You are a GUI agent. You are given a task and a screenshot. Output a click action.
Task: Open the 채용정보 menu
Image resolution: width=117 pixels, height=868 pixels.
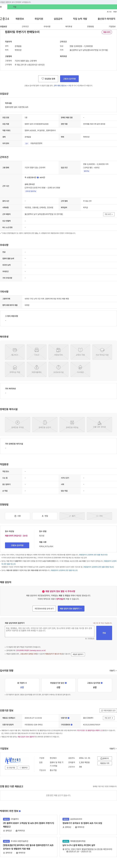20,19
